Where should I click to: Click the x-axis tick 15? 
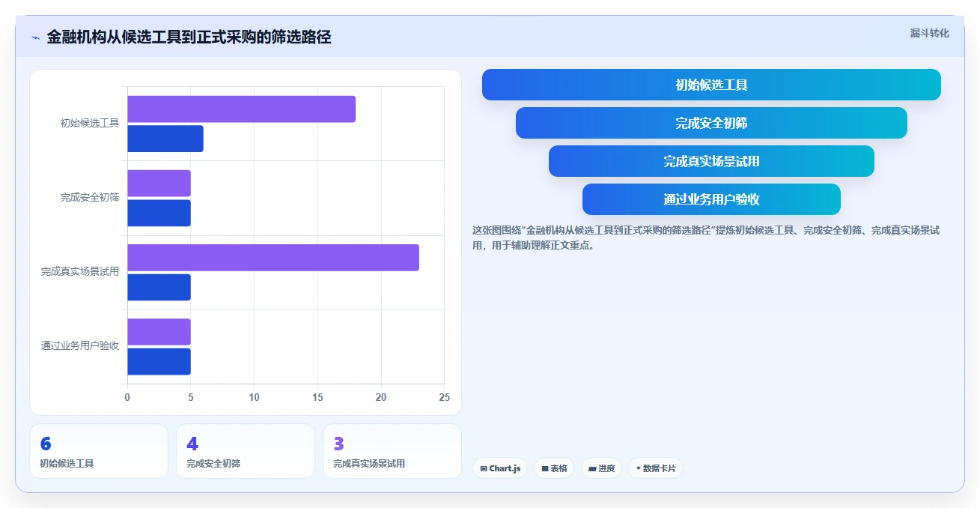(317, 397)
